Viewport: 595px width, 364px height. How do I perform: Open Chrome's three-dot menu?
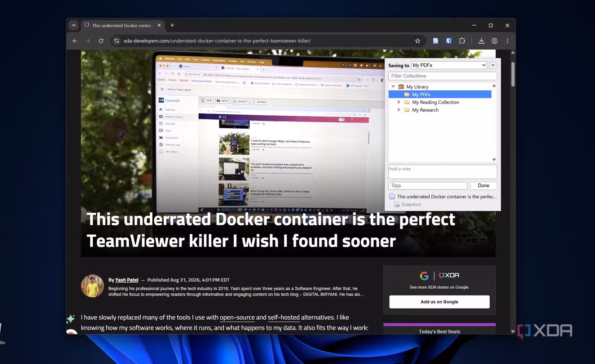point(507,41)
